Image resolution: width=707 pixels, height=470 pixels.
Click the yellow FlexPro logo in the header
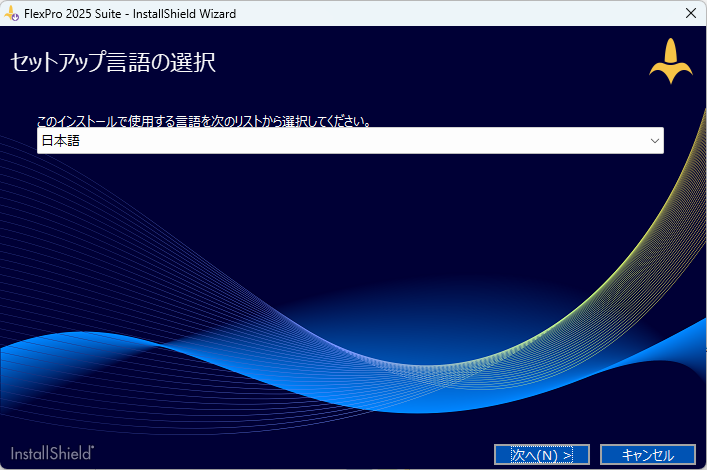click(x=671, y=61)
